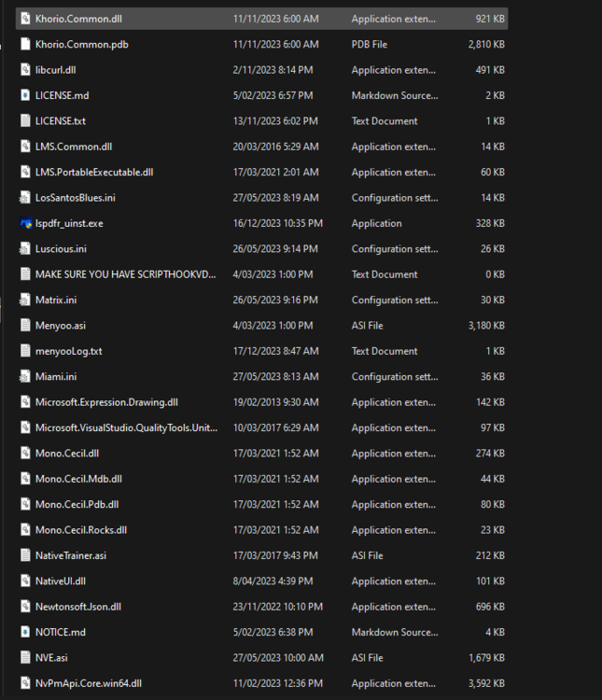This screenshot has height=700, width=602.
Task: Select the file name LMS.PortableExecutable.dll
Action: pyautogui.click(x=94, y=172)
